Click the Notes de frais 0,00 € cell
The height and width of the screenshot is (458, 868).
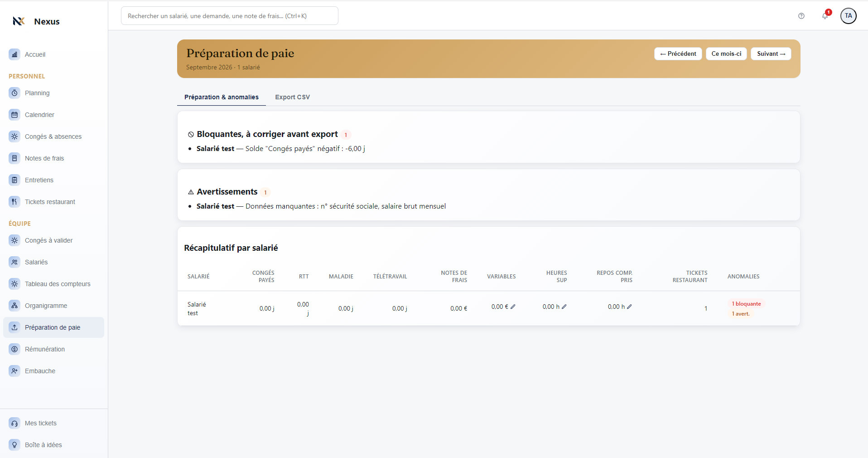(x=458, y=308)
